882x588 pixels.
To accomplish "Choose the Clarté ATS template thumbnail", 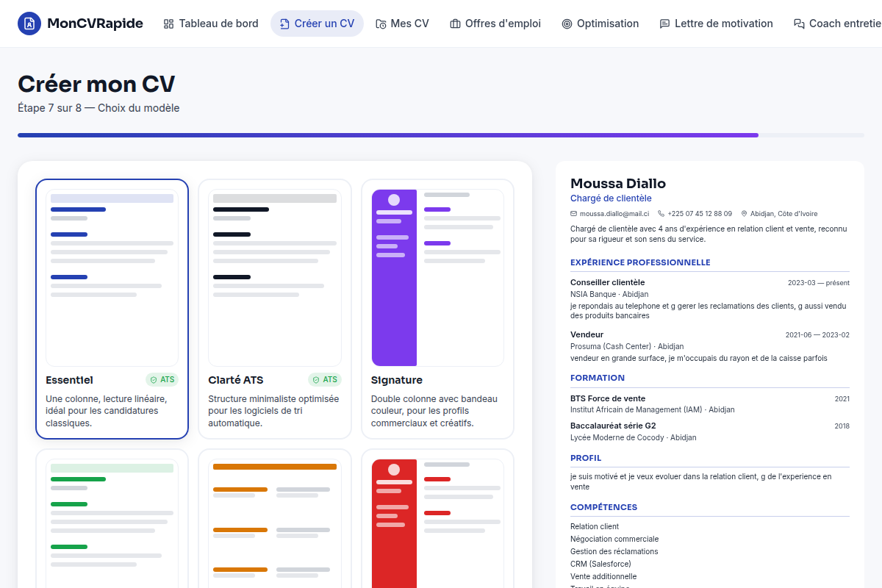I will pyautogui.click(x=275, y=278).
